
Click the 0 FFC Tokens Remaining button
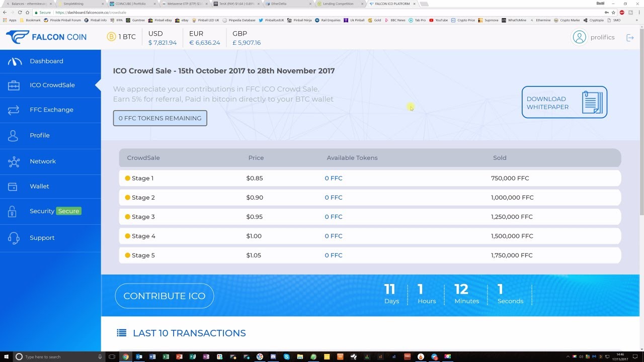(160, 118)
